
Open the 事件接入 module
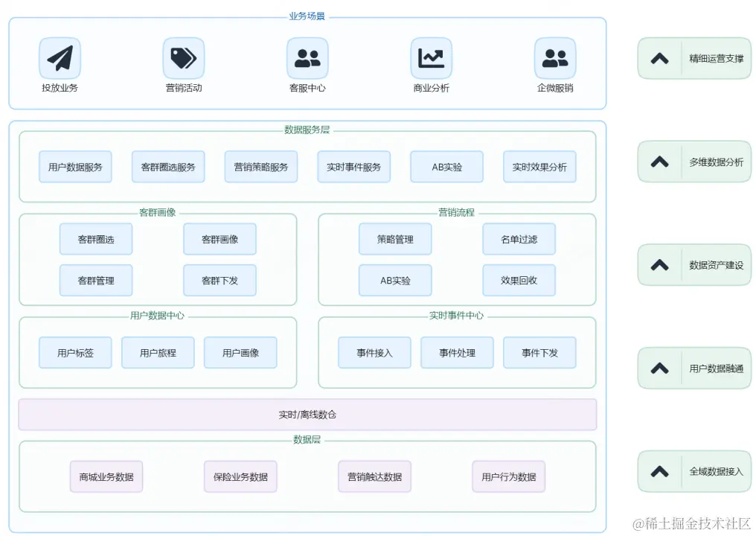(374, 353)
